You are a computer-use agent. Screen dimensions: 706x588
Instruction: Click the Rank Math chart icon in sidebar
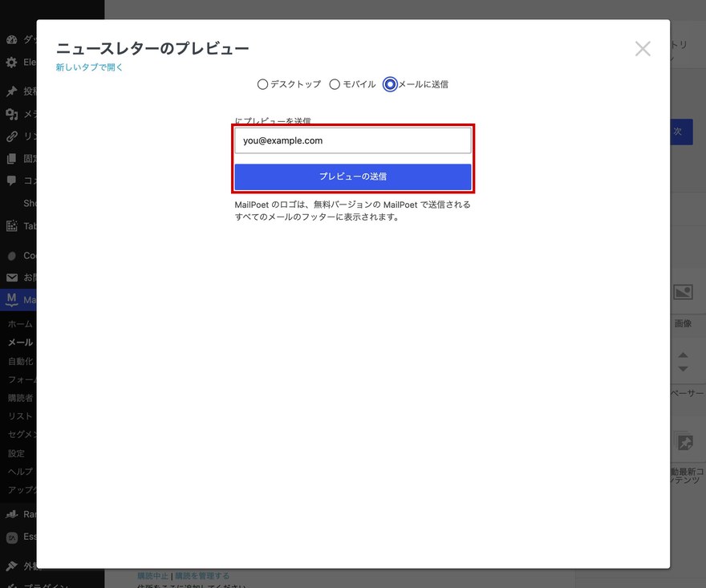click(12, 514)
